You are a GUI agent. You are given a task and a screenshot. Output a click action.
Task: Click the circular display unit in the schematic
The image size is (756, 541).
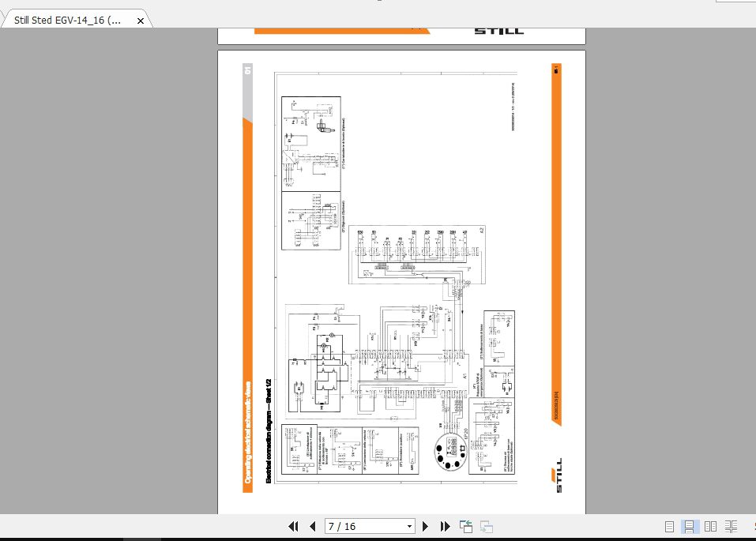(451, 451)
